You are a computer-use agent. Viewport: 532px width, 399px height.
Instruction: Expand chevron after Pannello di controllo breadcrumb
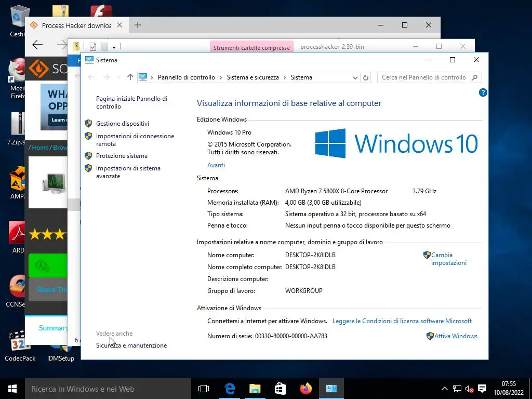220,77
